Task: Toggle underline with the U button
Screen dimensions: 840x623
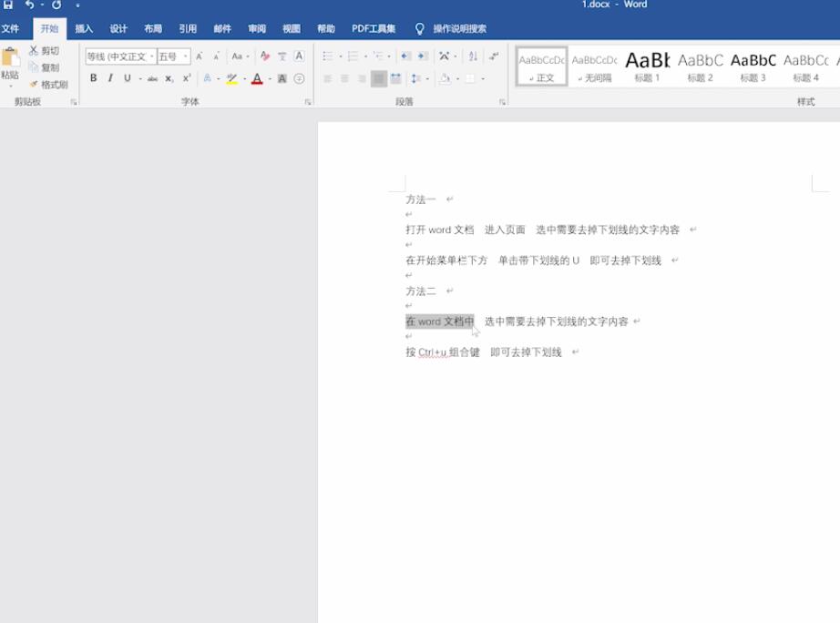Action: tap(128, 78)
